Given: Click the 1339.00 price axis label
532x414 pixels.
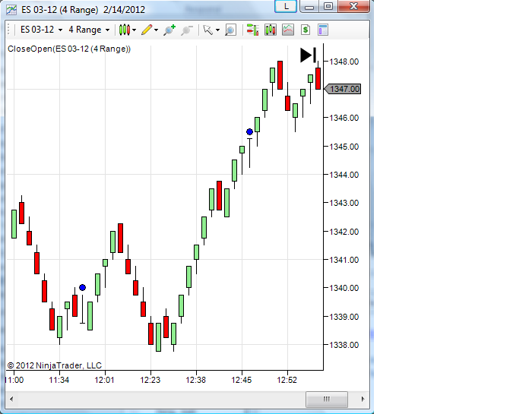Looking at the screenshot, I should click(344, 317).
